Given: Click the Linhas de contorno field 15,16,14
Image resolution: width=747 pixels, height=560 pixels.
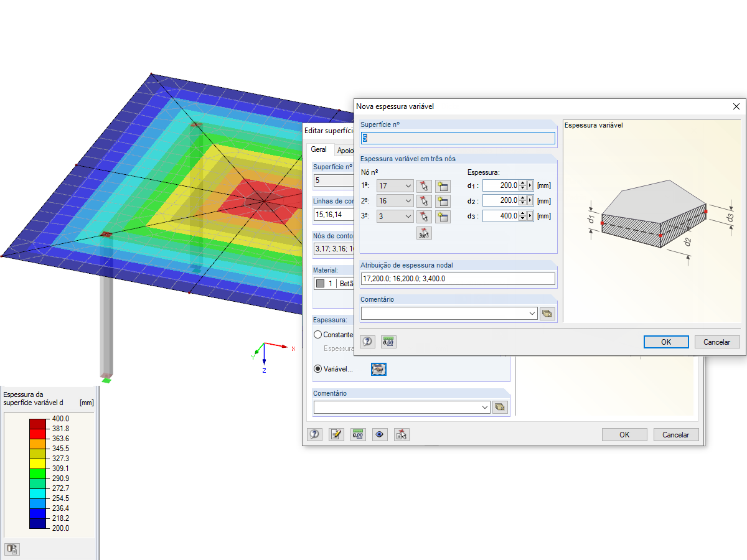Looking at the screenshot, I should point(333,215).
